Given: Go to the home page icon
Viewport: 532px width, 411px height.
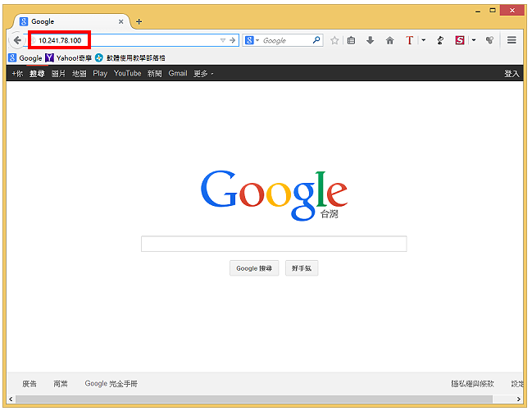Looking at the screenshot, I should pos(390,41).
